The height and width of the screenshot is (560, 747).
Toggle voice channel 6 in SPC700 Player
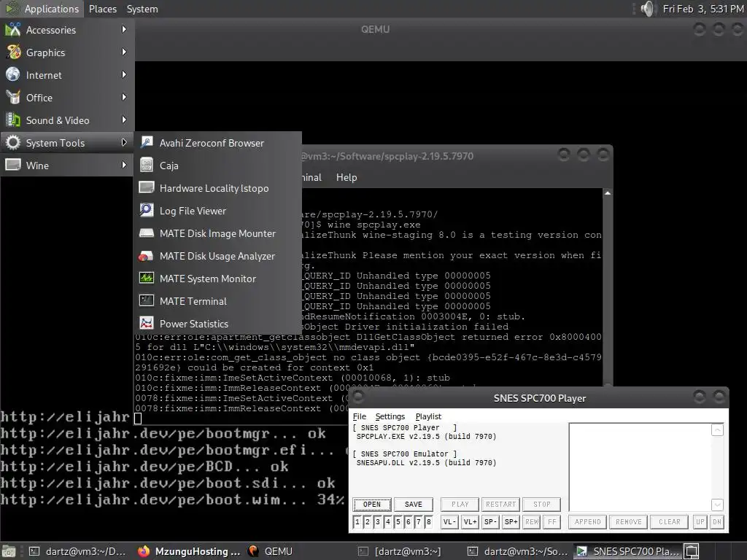click(409, 522)
